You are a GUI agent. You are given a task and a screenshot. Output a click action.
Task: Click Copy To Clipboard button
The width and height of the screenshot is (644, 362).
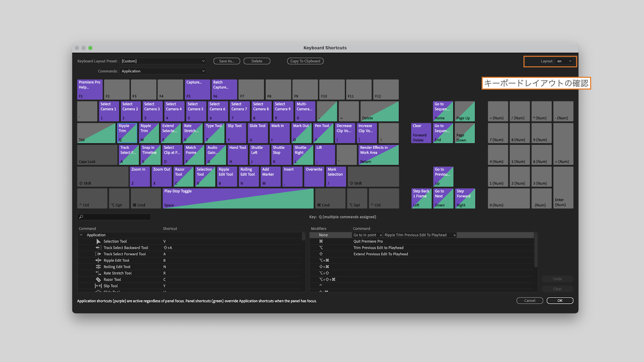pos(305,61)
